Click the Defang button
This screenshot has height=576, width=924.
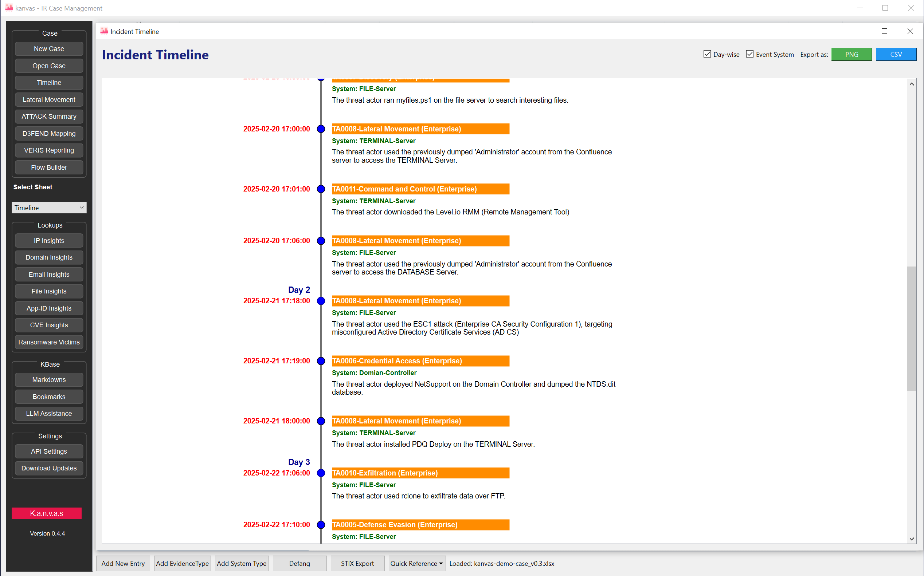point(299,563)
